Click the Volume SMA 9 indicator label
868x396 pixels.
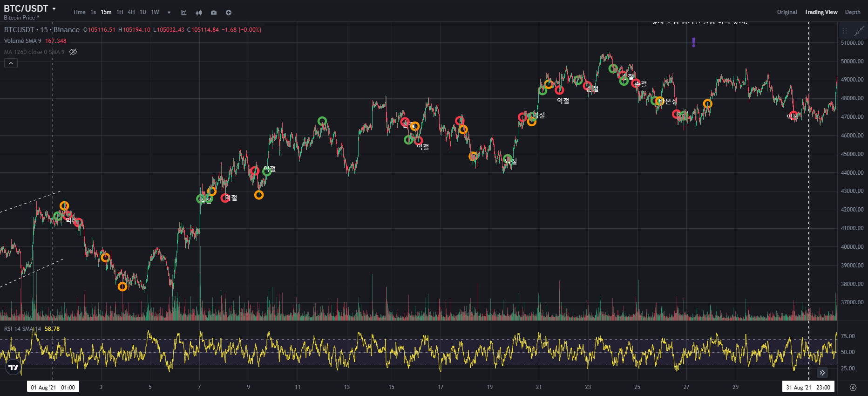coord(23,41)
